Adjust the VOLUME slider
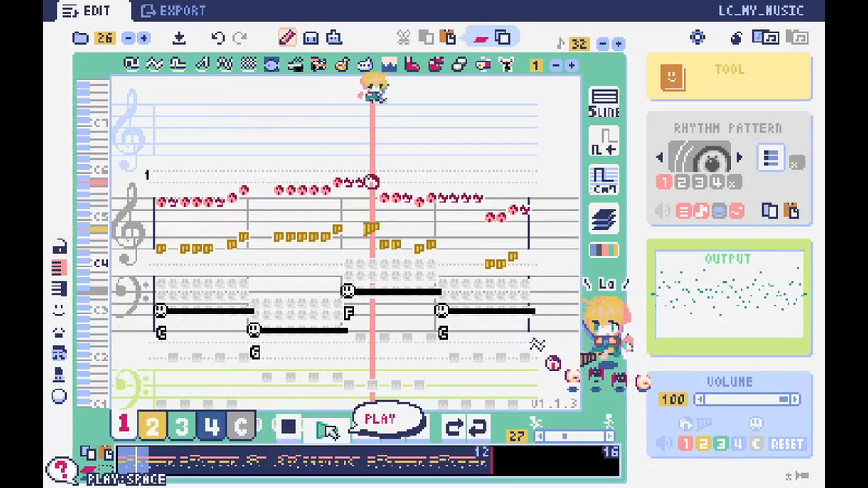Image resolution: width=868 pixels, height=488 pixels. click(x=748, y=399)
